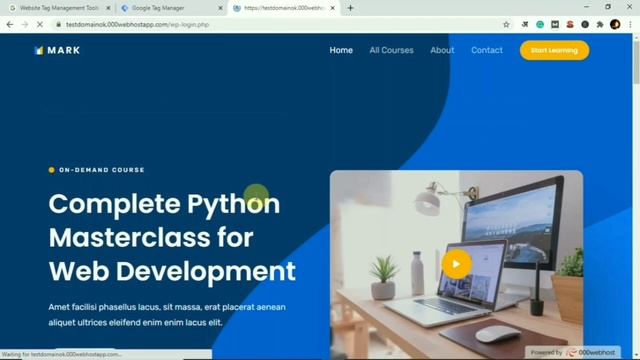Open the Home navigation link
The width and height of the screenshot is (640, 360).
coord(341,50)
